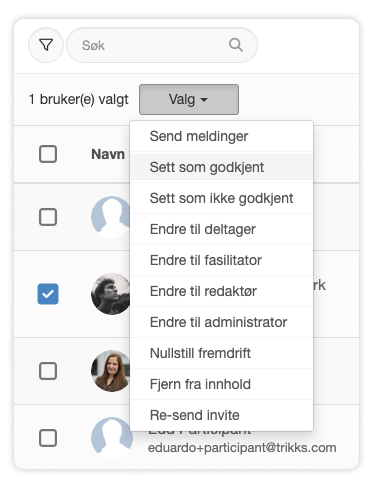
Task: Choose Endre til redaktør
Action: pos(221,291)
